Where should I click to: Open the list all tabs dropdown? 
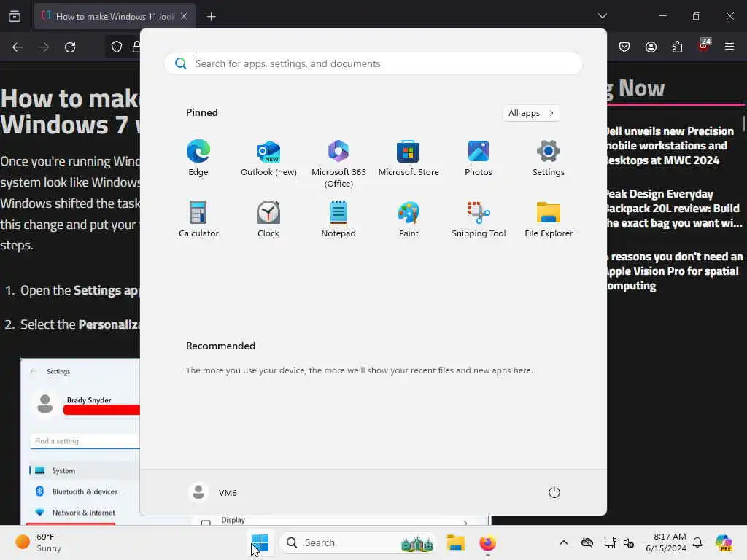click(602, 16)
